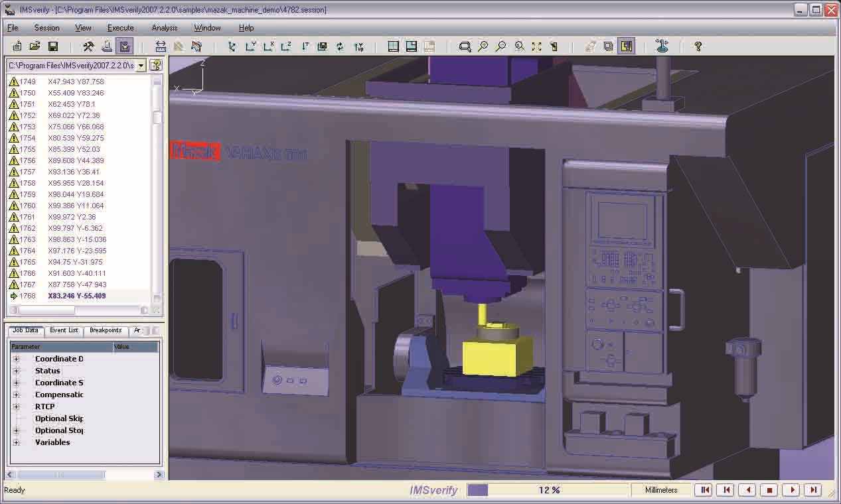Expand the Optional Stop tree node

pyautogui.click(x=17, y=430)
